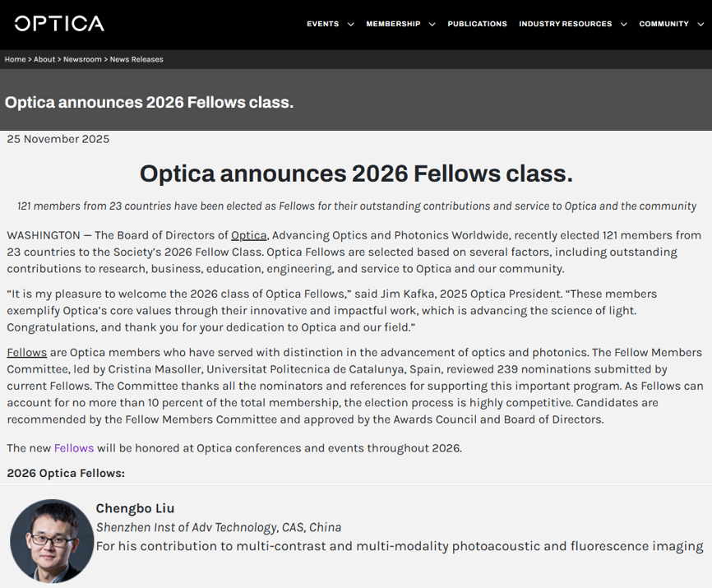This screenshot has height=588, width=712.
Task: Expand the COMMUNITY dropdown chevron
Action: point(701,24)
